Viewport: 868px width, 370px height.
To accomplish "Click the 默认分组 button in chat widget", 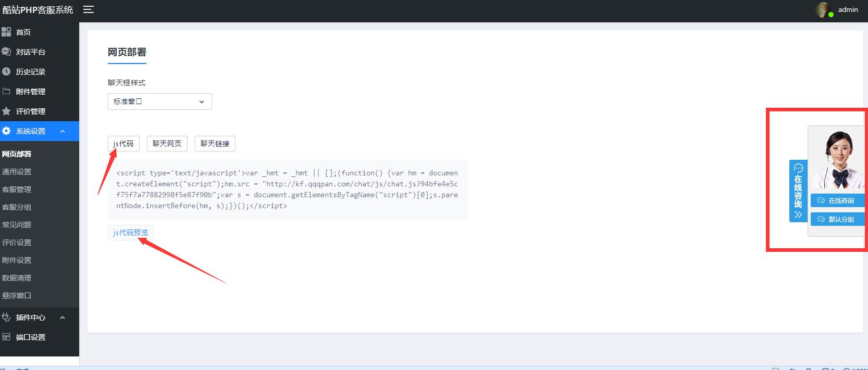I will tap(837, 219).
